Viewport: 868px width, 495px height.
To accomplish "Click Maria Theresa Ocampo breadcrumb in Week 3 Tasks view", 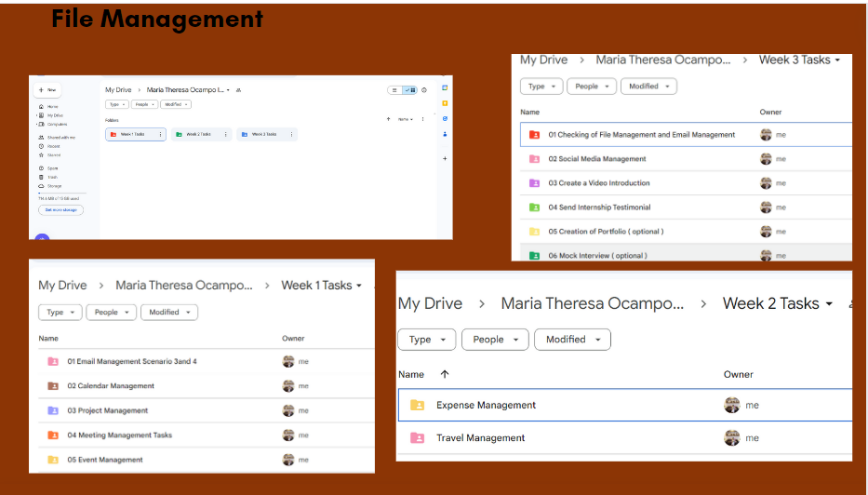I will click(663, 60).
